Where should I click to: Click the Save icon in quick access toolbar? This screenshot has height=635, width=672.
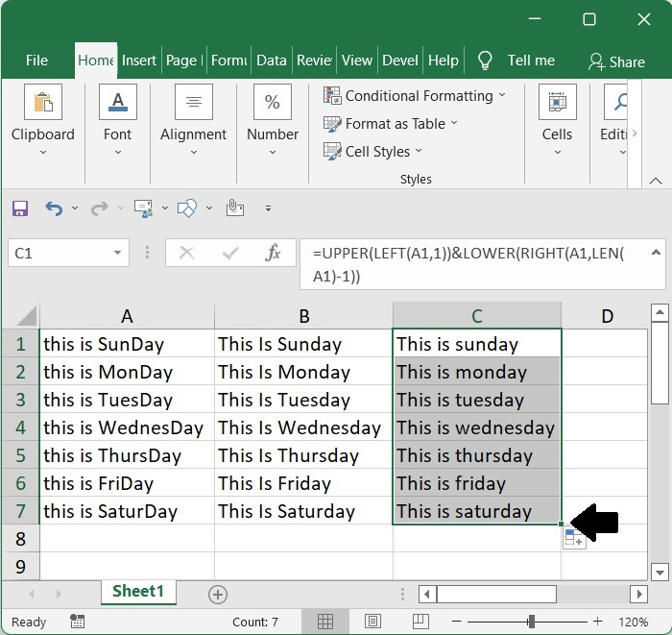[20, 208]
